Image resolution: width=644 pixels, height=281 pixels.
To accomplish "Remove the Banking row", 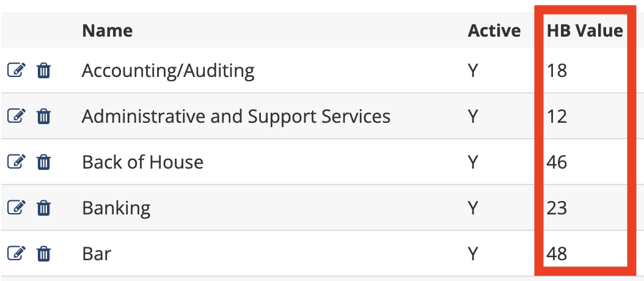I will point(43,208).
